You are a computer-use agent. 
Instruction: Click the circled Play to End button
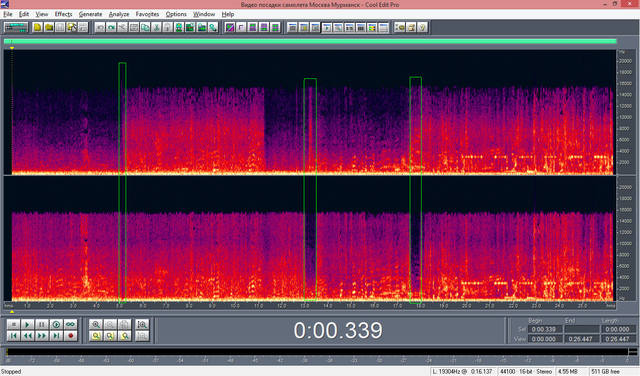pos(56,325)
